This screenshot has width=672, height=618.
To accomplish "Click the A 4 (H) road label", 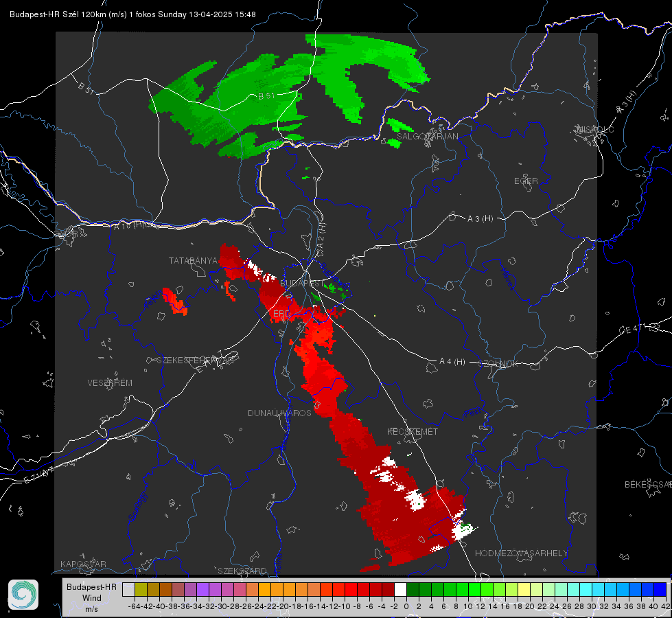I will (x=452, y=362).
